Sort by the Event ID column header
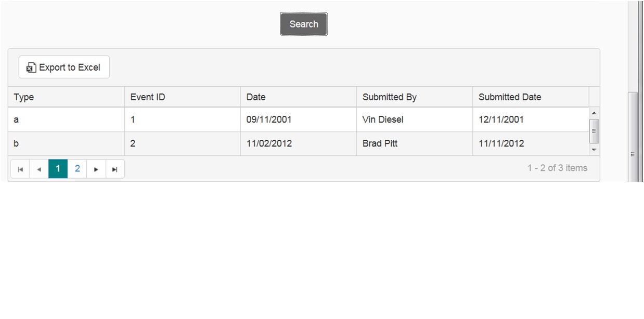 coord(148,97)
